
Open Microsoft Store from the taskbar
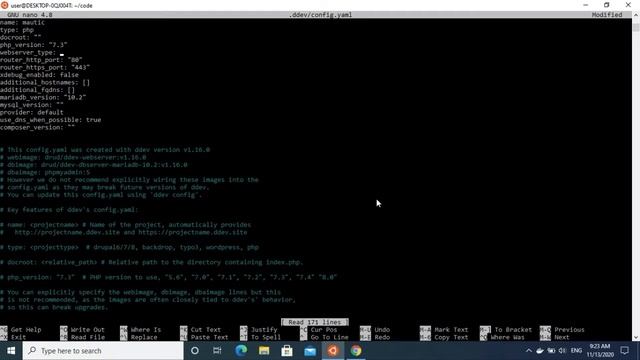(x=287, y=351)
